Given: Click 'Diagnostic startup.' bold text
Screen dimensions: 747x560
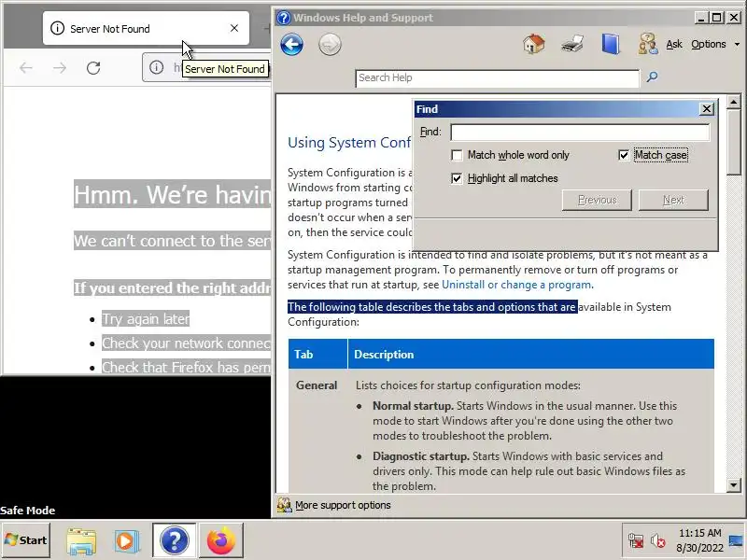Looking at the screenshot, I should 421,456.
